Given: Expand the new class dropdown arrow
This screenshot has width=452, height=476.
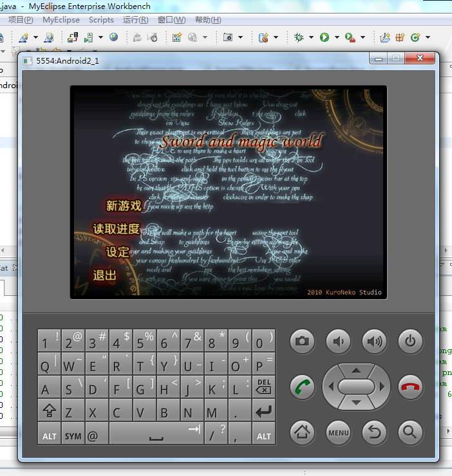Looking at the screenshot, I should [x=428, y=37].
